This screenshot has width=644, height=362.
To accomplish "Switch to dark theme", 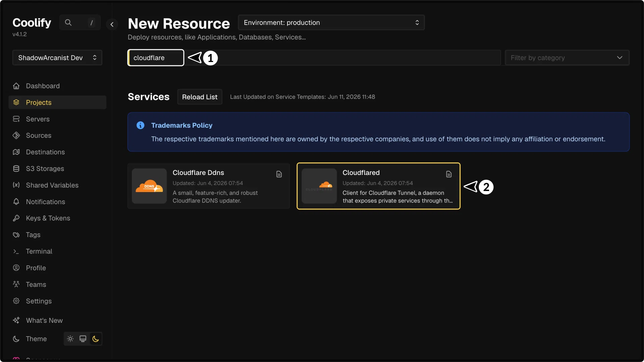I will 96,339.
